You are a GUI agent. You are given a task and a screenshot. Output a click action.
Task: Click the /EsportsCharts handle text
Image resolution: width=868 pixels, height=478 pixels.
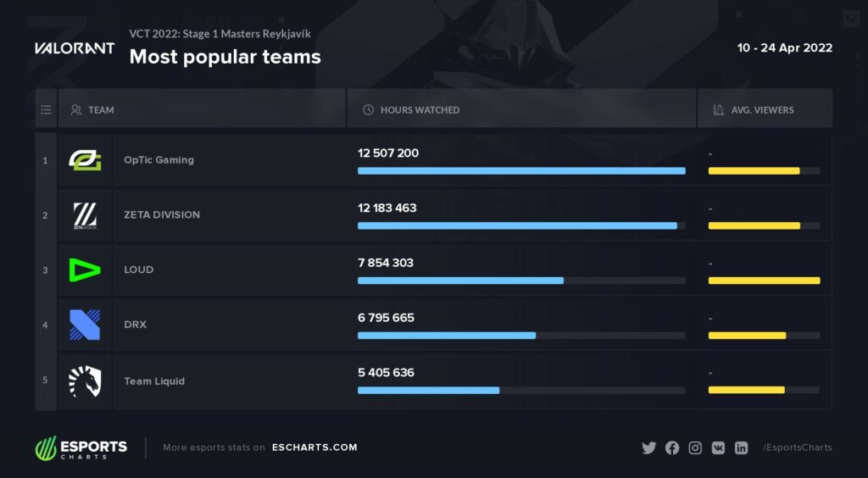[x=797, y=447]
